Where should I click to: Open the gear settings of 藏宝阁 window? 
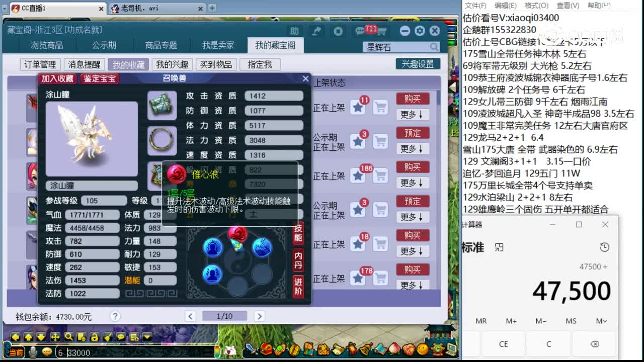pos(420,31)
